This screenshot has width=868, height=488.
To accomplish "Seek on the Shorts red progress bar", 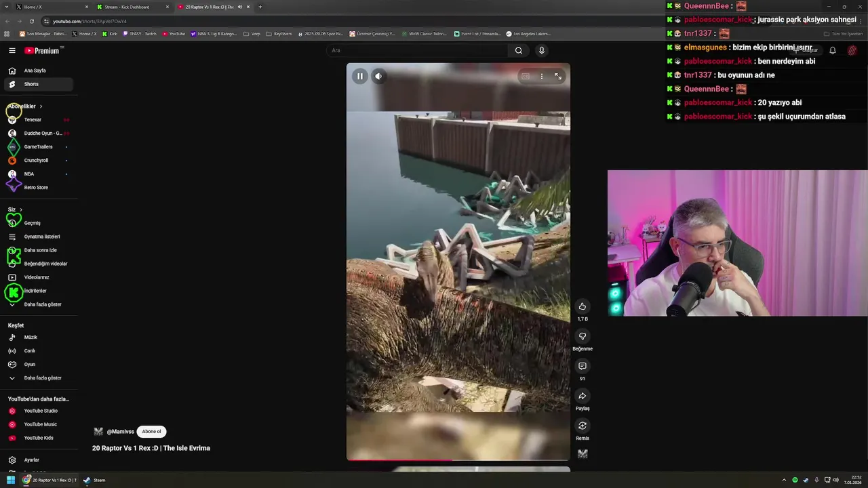I will click(x=458, y=460).
